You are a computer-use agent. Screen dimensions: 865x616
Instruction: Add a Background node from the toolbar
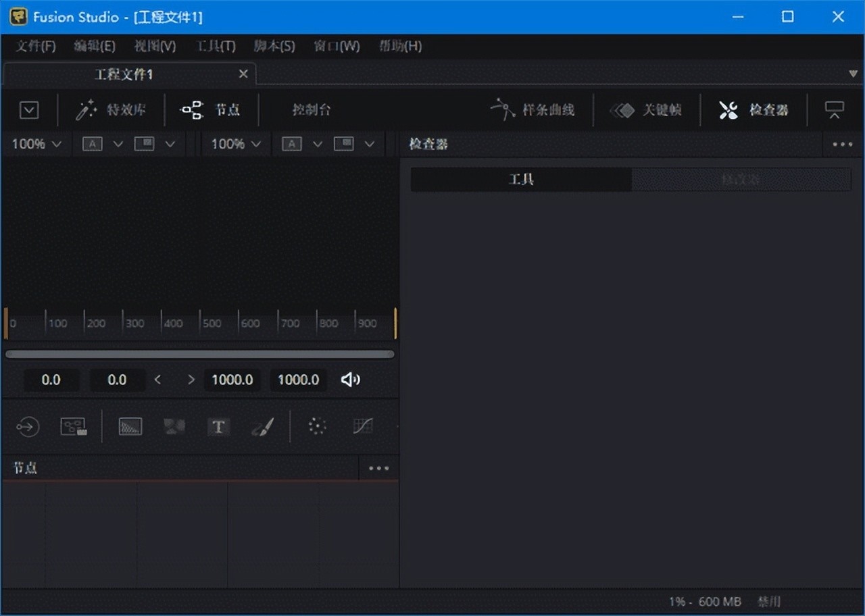tap(130, 427)
